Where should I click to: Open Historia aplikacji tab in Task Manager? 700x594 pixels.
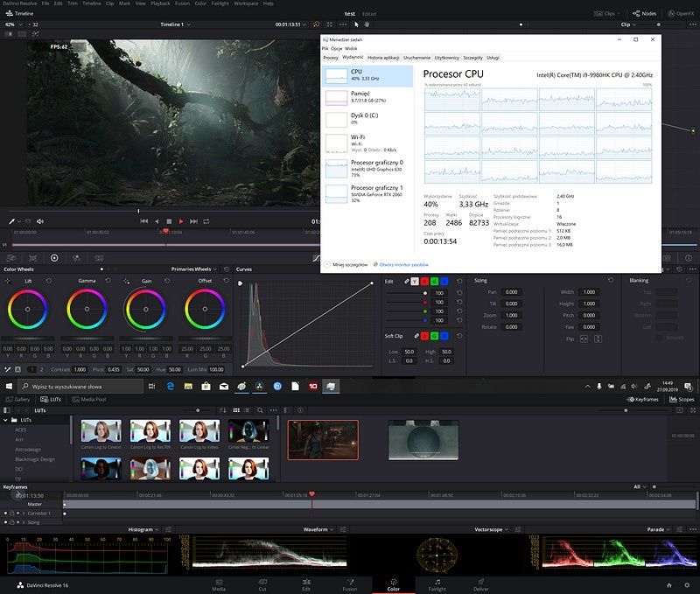[x=383, y=58]
